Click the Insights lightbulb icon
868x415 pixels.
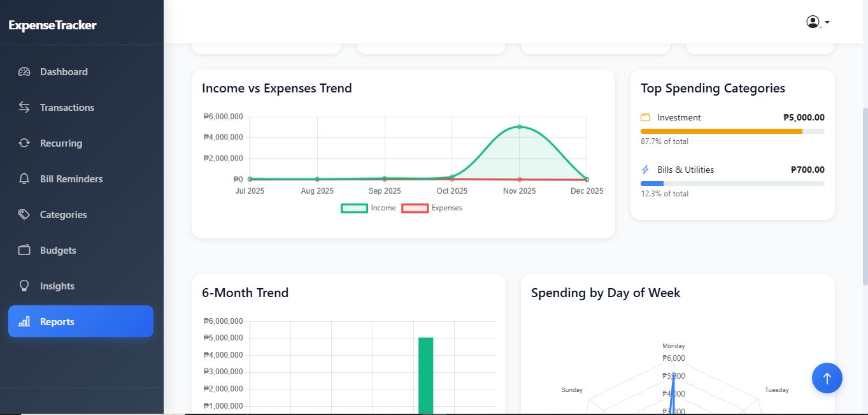[x=24, y=286]
